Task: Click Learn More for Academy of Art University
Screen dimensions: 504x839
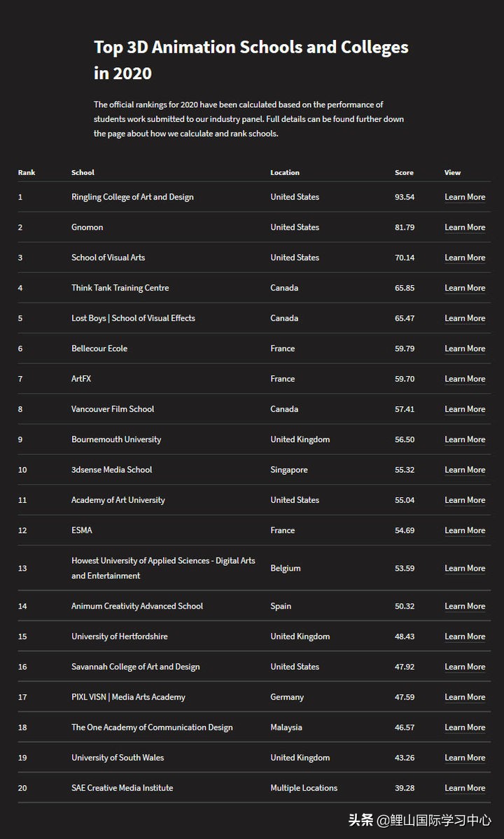Action: pyautogui.click(x=465, y=500)
